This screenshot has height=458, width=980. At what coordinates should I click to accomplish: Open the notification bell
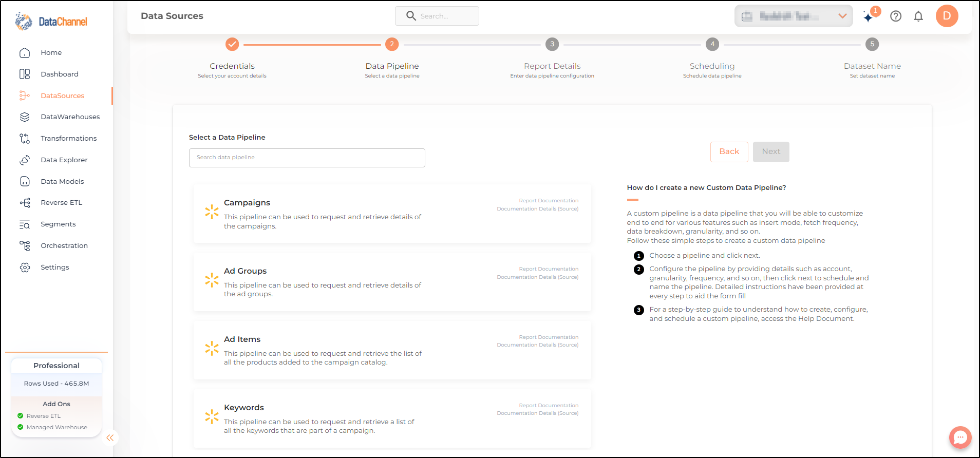click(918, 16)
